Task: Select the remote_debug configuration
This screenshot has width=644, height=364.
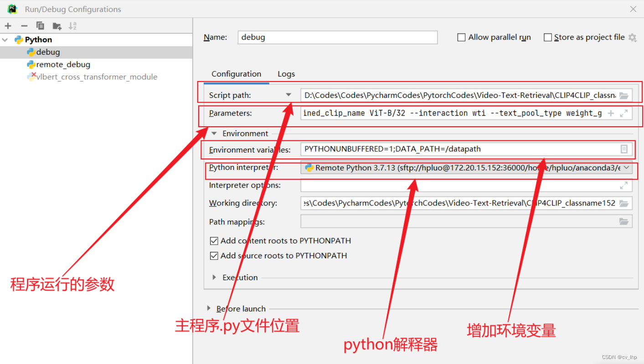Action: tap(96, 64)
